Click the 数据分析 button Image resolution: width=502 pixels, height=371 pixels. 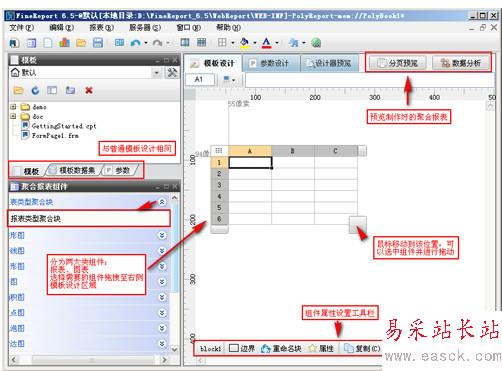pos(461,63)
